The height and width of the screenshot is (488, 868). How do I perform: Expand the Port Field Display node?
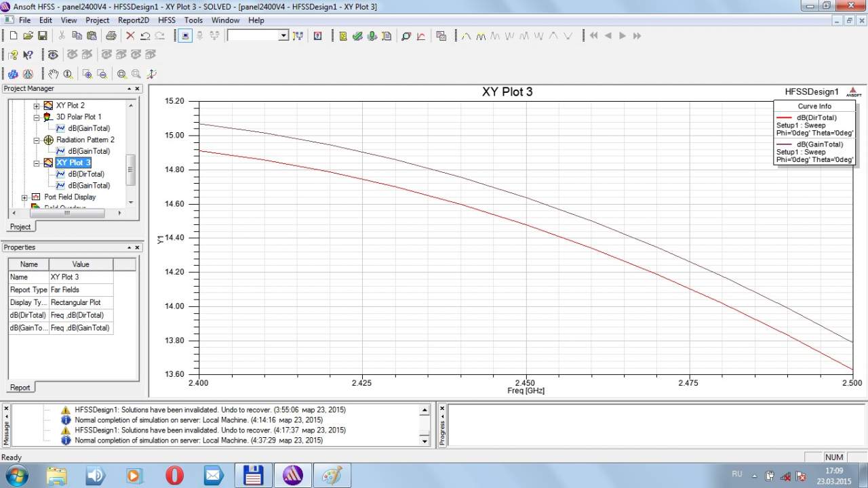coord(25,197)
